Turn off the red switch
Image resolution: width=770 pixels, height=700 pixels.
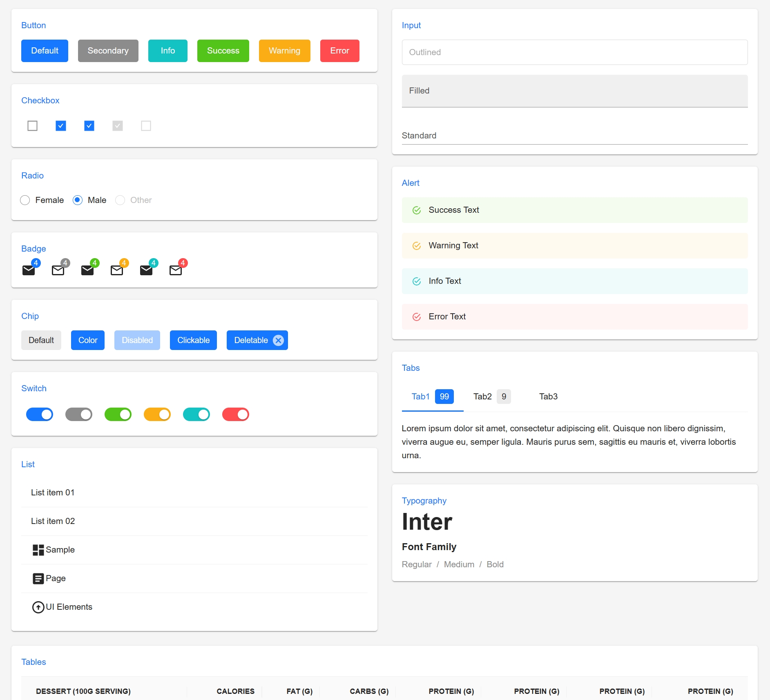point(236,415)
